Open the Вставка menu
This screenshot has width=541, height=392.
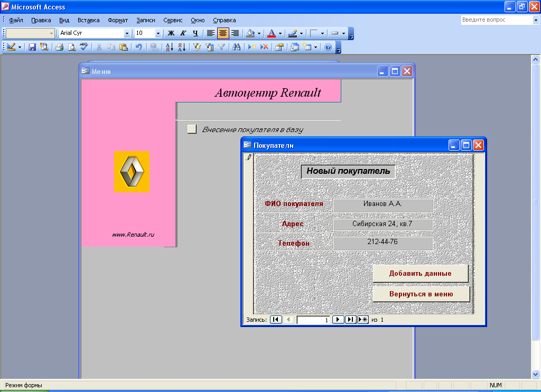point(89,20)
